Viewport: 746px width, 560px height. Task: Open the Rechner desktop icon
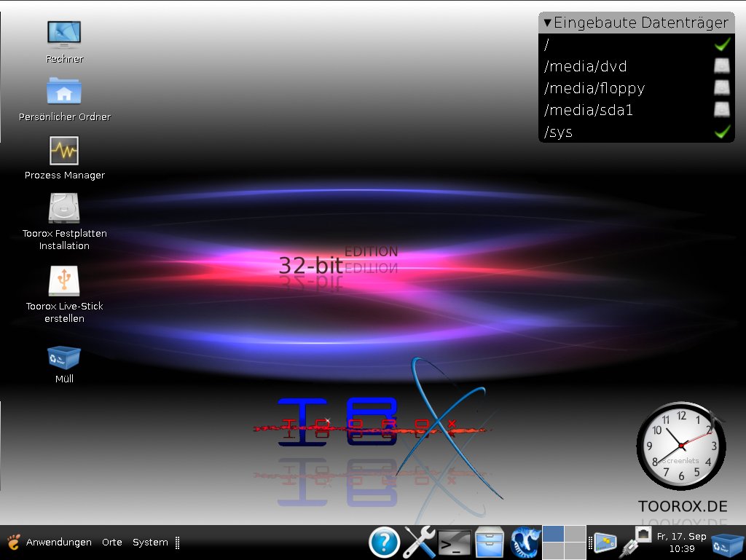64,35
